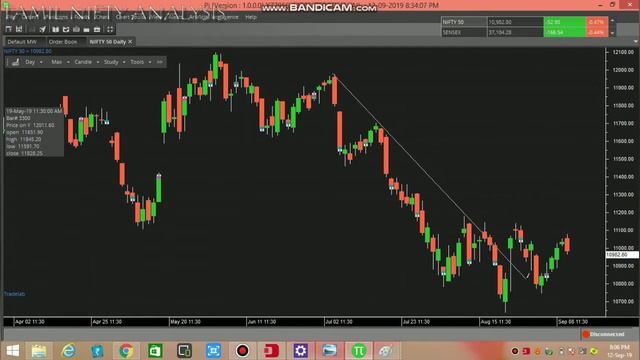The image size is (640, 360).
Task: Select the NIFTY 50 index ticker row
Action: tap(524, 22)
